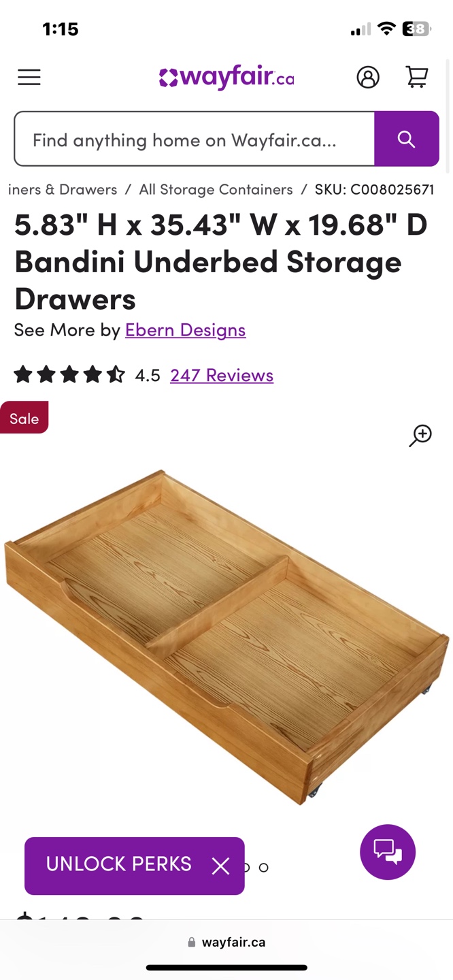The image size is (453, 980).
Task: Tap the wayfair.ca address bar
Action: pos(227,943)
